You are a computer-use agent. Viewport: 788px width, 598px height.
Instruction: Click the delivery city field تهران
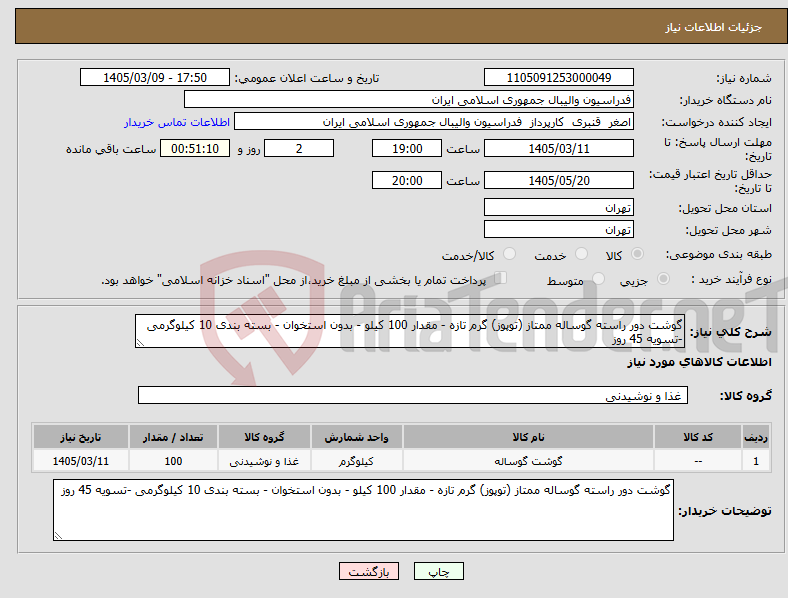click(558, 230)
